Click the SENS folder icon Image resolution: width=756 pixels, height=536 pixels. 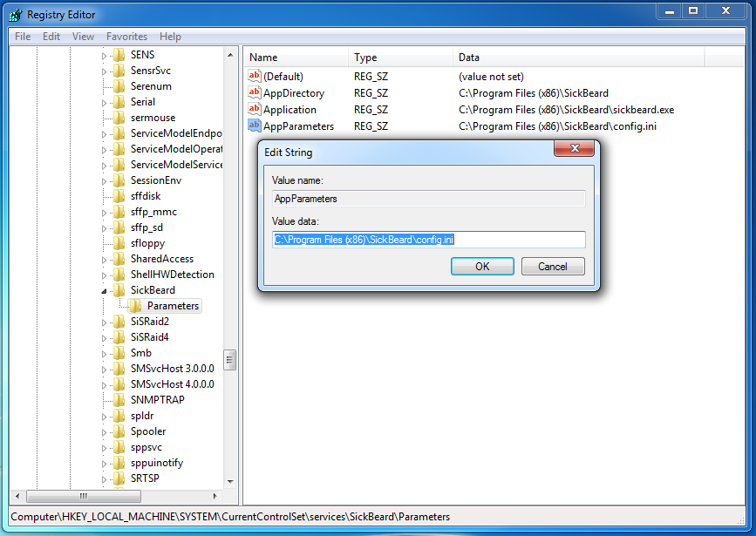(119, 55)
